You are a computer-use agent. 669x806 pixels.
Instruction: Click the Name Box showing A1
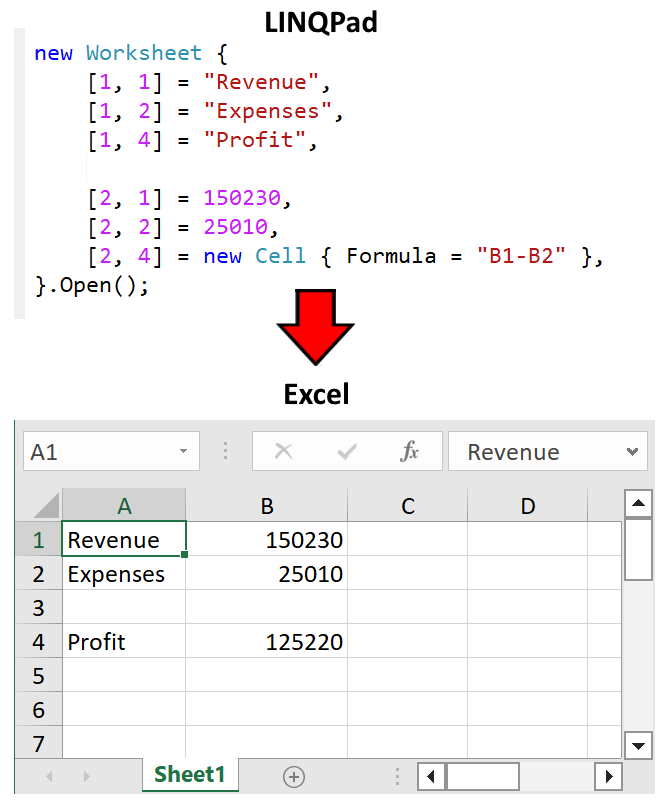(x=111, y=451)
